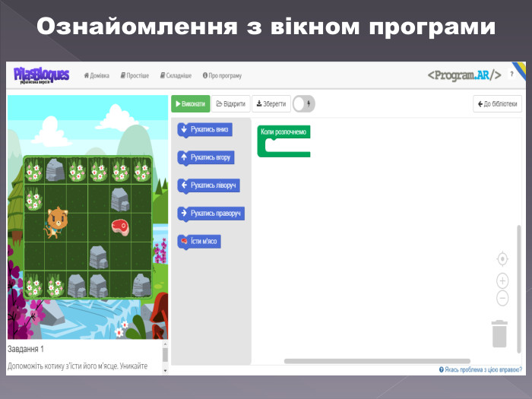The width and height of the screenshot is (532, 399).
Task: Run program with Виконати button
Action: (191, 104)
